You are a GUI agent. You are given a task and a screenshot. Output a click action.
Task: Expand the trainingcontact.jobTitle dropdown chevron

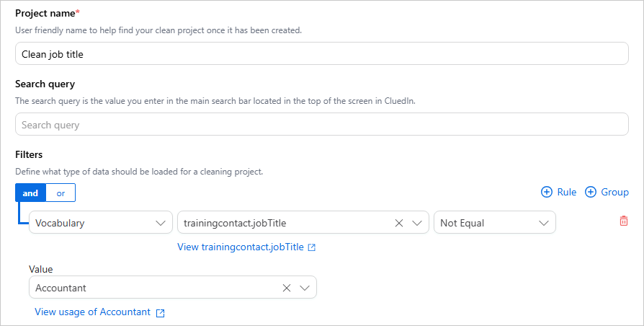tap(417, 223)
